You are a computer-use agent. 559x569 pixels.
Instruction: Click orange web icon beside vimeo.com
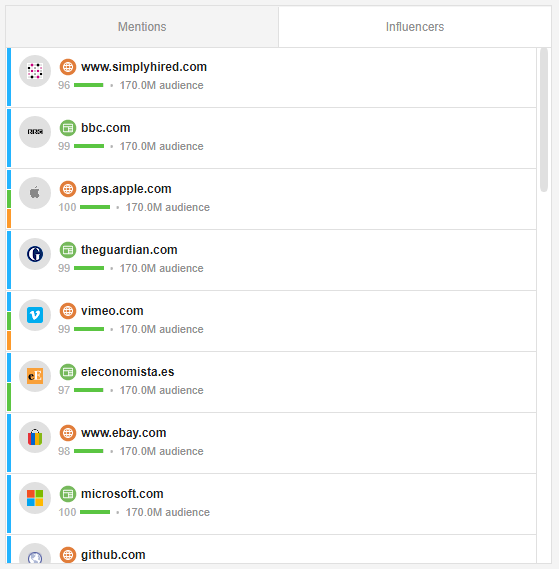pos(68,311)
